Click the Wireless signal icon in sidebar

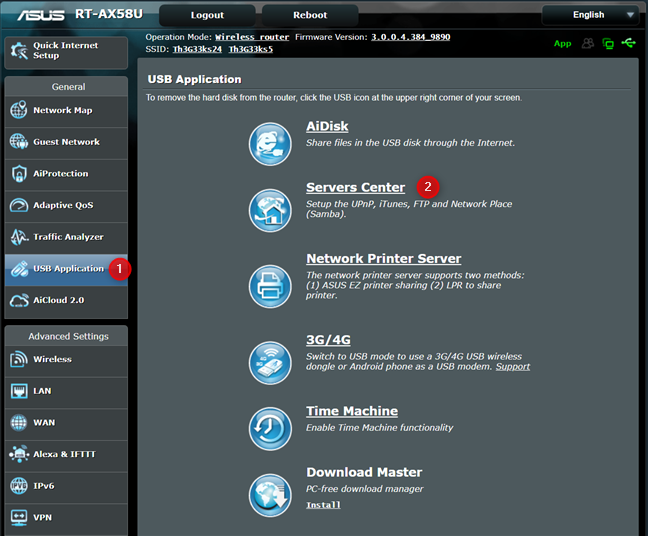click(19, 359)
